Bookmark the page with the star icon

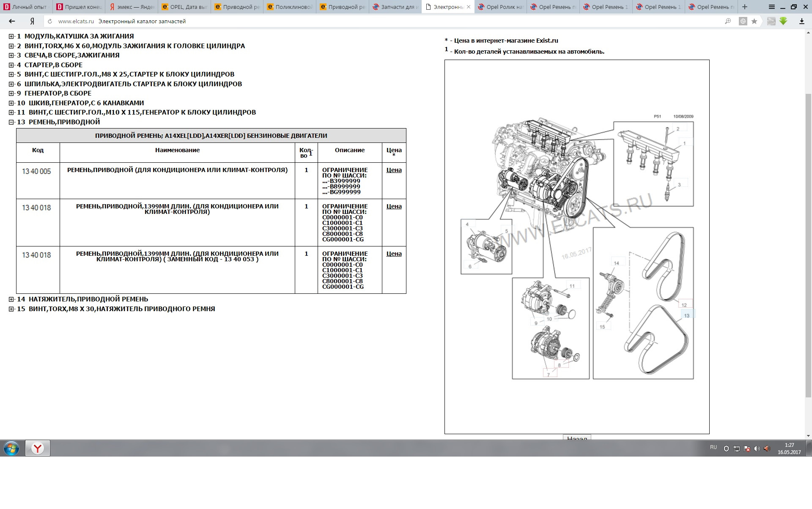click(x=754, y=21)
